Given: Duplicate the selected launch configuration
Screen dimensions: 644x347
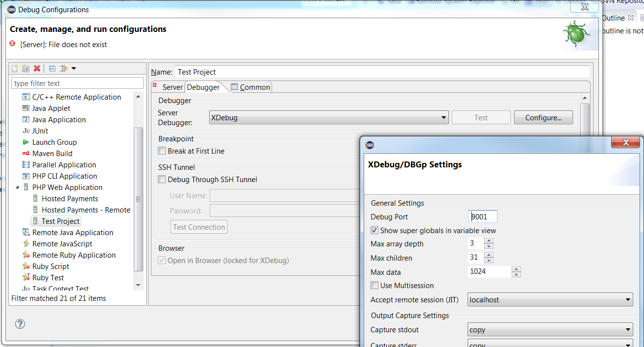Looking at the screenshot, I should 25,68.
